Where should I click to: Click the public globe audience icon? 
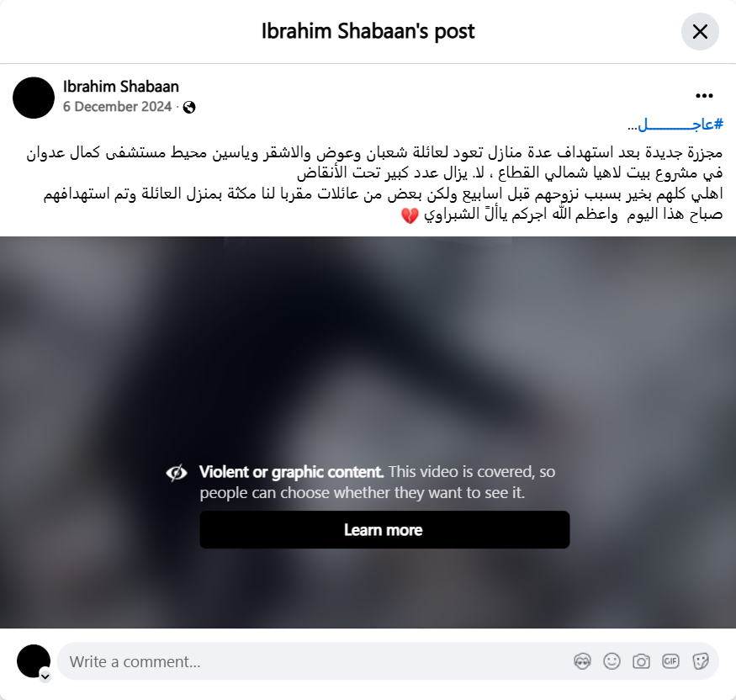(189, 108)
